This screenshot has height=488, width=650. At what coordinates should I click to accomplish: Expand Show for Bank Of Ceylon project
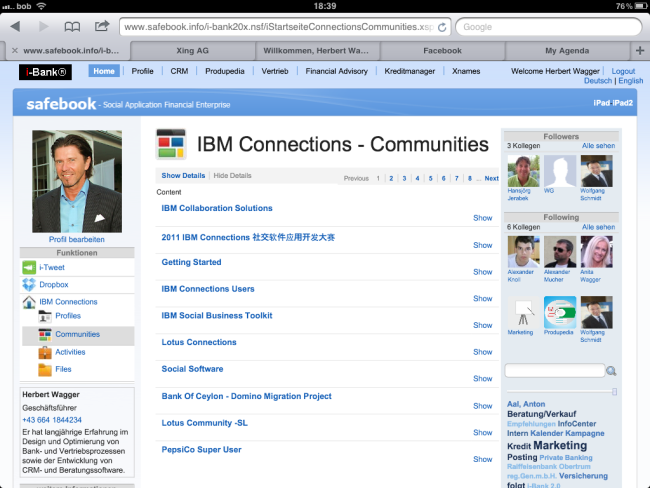[x=483, y=405]
